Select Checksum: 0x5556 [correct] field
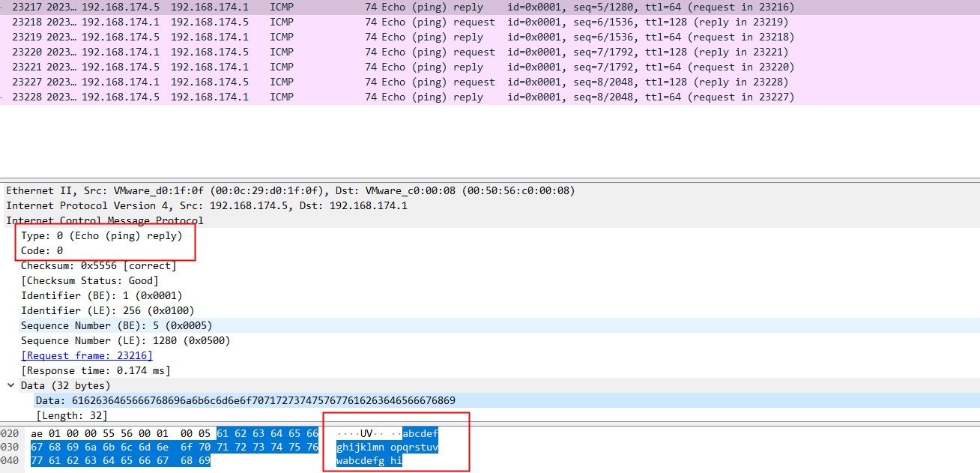 pos(99,265)
